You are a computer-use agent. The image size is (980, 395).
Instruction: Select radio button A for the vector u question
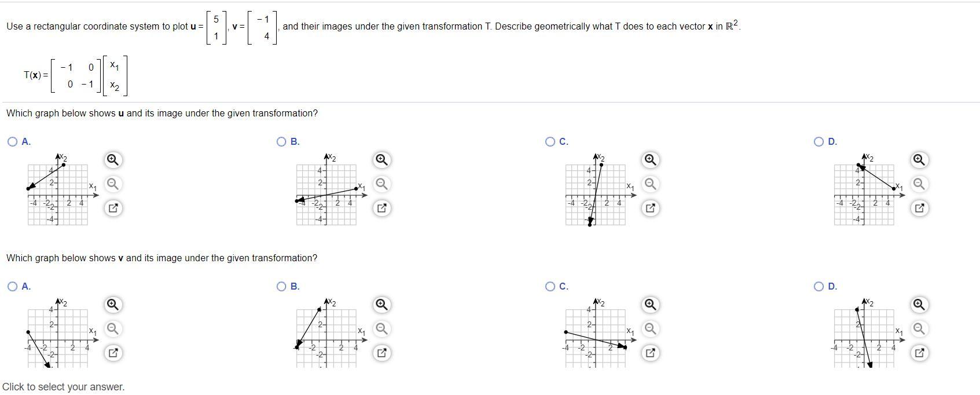tap(11, 141)
